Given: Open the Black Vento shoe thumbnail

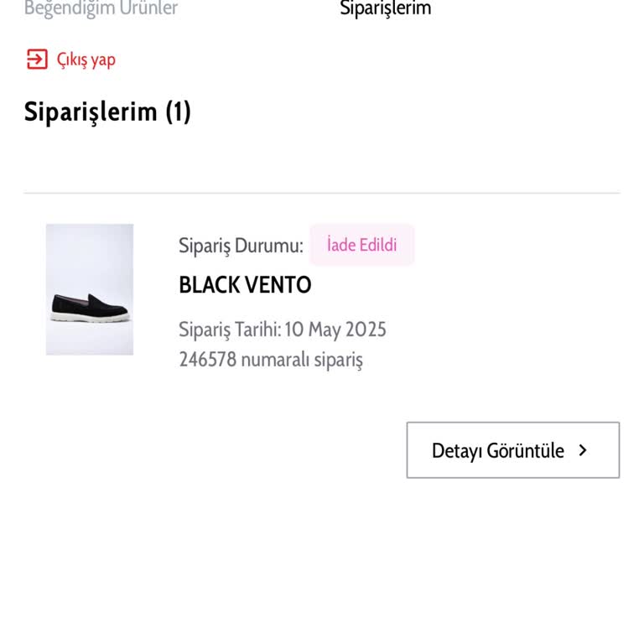Looking at the screenshot, I should click(90, 289).
